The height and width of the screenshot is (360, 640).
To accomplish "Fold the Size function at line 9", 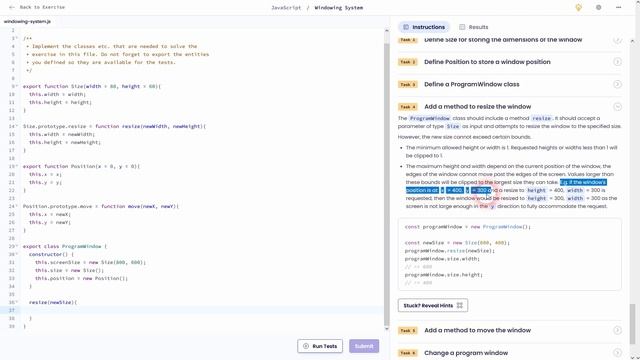I will click(17, 86).
